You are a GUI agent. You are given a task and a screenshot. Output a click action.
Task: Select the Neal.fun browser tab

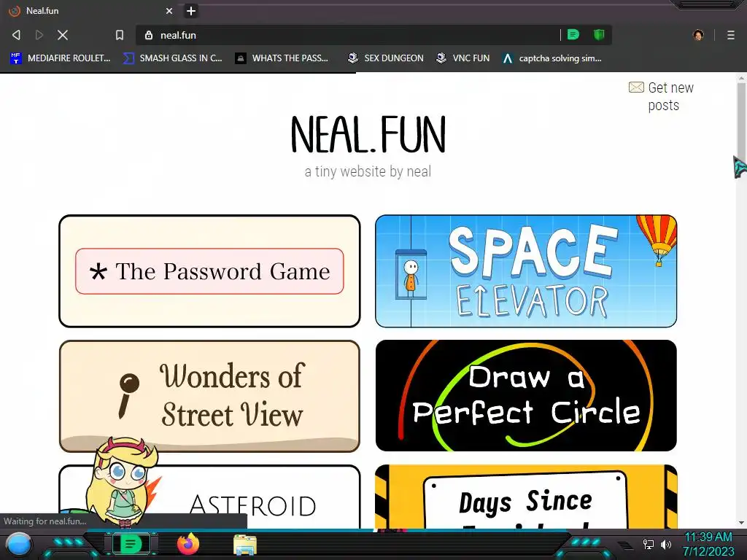pos(90,10)
